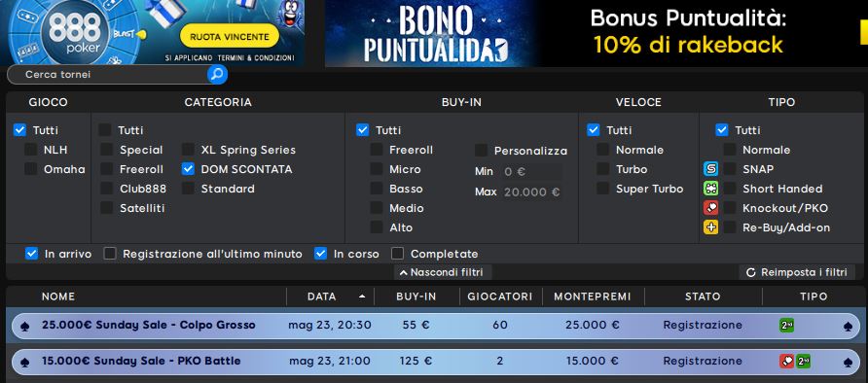
Task: Click the green 2nd-chance icon in Colpo Grosso row
Action: coord(786,325)
